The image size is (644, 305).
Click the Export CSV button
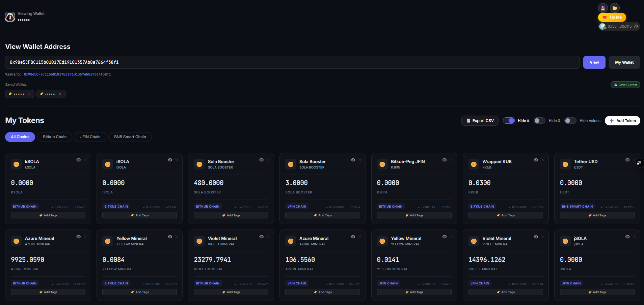click(480, 120)
